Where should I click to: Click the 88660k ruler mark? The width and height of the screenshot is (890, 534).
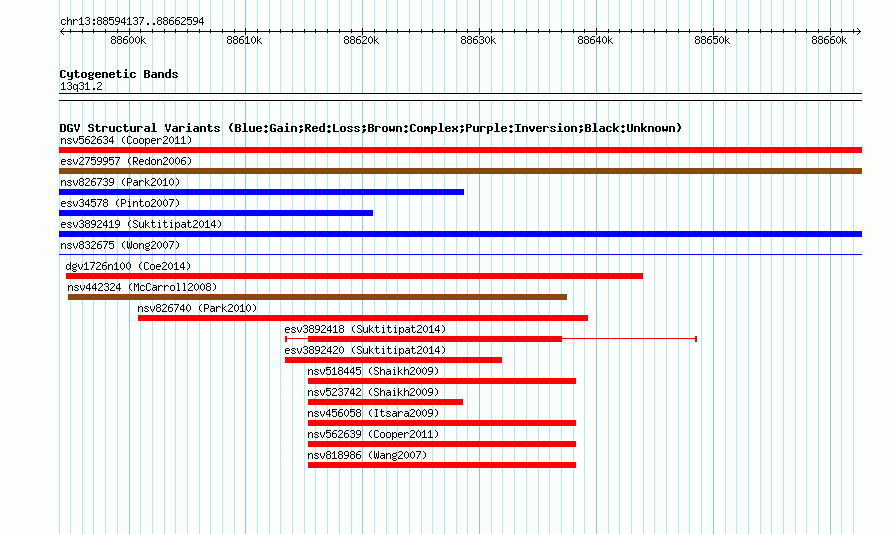coord(829,40)
